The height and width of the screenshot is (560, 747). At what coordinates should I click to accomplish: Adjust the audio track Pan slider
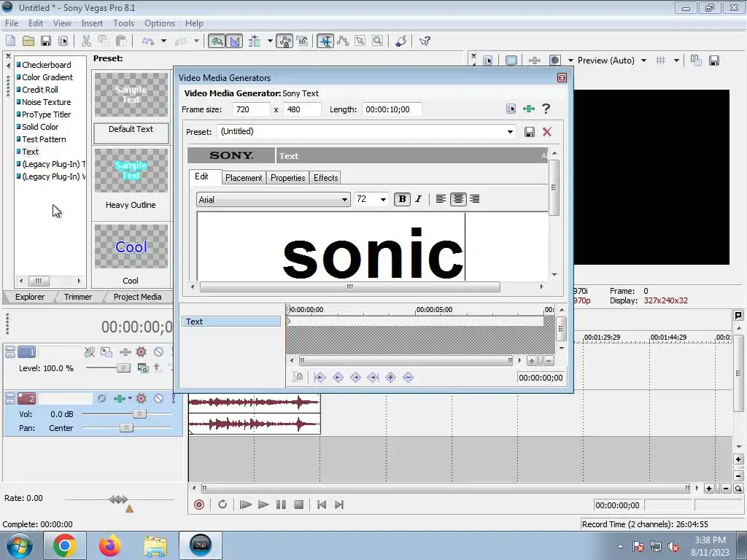[125, 427]
